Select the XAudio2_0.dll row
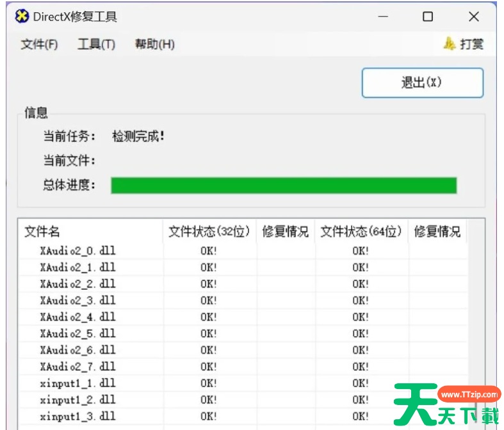 (77, 251)
